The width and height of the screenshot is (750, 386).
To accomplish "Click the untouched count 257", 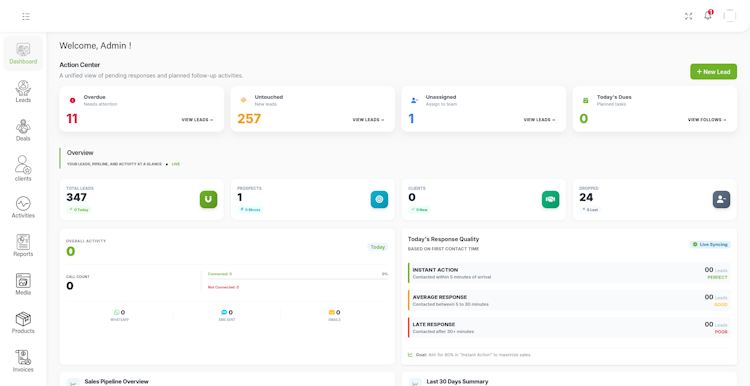I will pos(249,119).
